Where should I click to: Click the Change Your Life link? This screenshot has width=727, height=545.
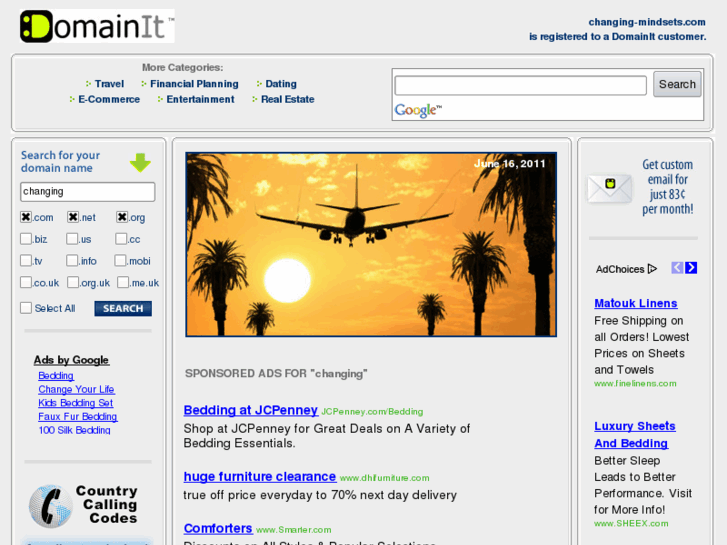coord(76,389)
